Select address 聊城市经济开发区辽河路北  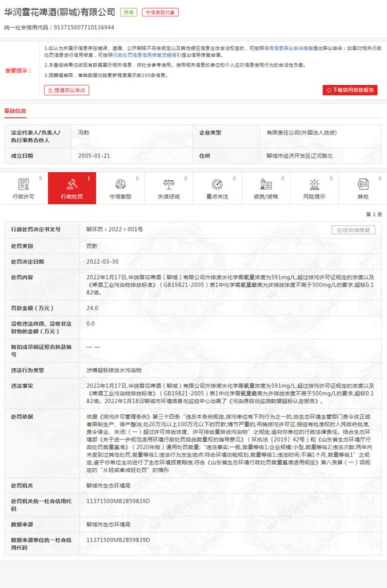[x=300, y=155]
